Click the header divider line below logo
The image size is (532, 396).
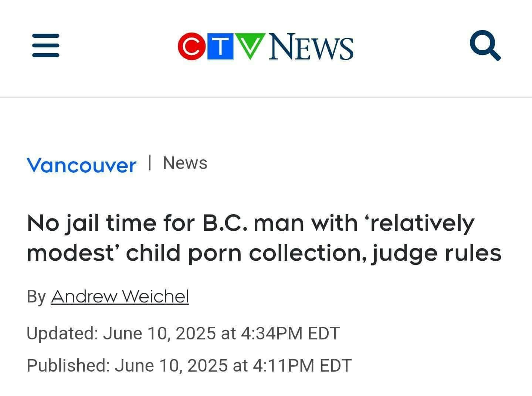click(x=266, y=97)
